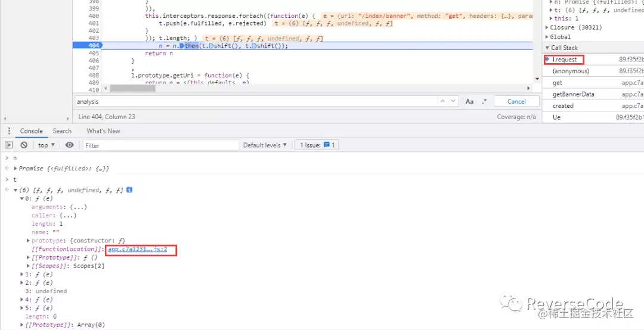
Task: Click the right arrow of horizontal scrollbar
Action: (528, 88)
